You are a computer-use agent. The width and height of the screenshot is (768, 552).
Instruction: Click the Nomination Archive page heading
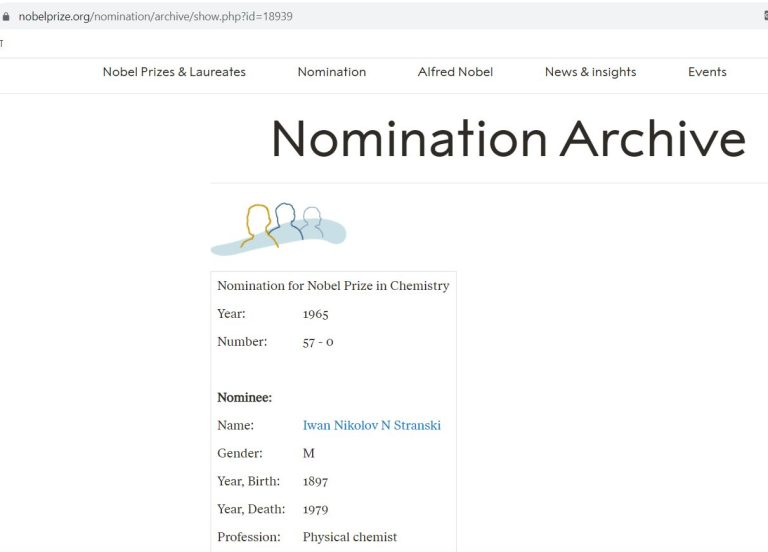508,139
